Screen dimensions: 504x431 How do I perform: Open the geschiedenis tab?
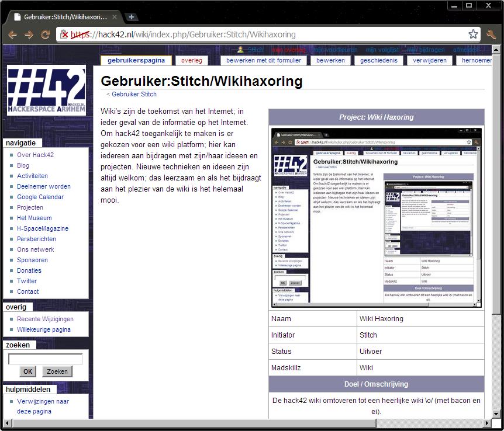[378, 60]
